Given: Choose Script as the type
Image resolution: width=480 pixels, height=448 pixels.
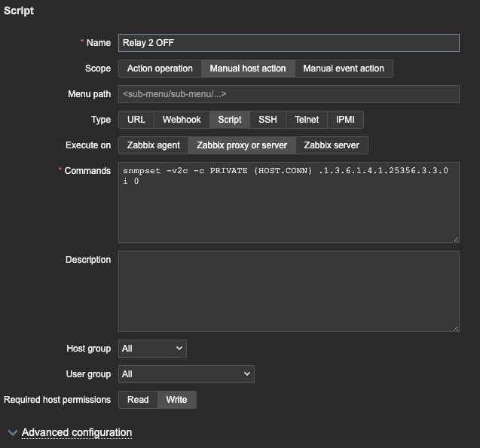Looking at the screenshot, I should click(230, 120).
